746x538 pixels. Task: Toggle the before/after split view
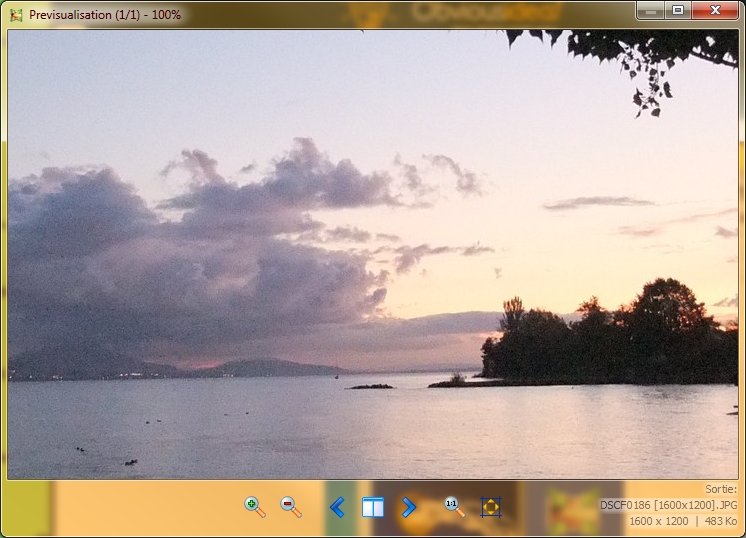coord(373,507)
